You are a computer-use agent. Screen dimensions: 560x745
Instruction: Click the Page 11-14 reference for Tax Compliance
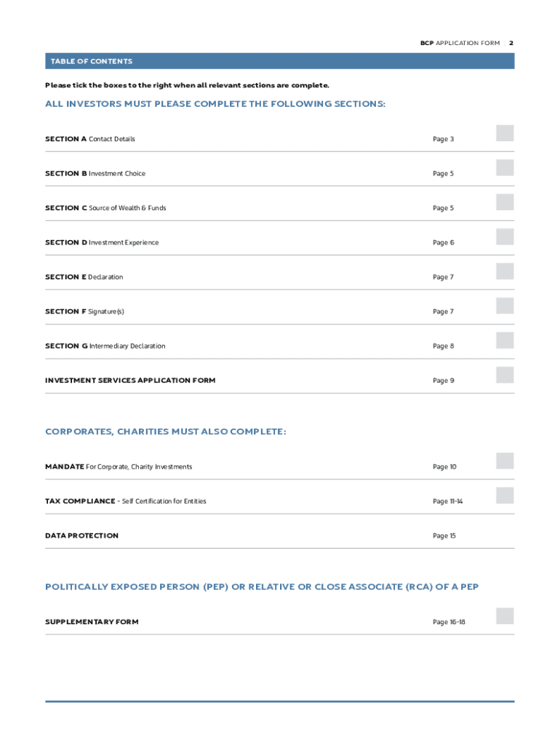[447, 501]
